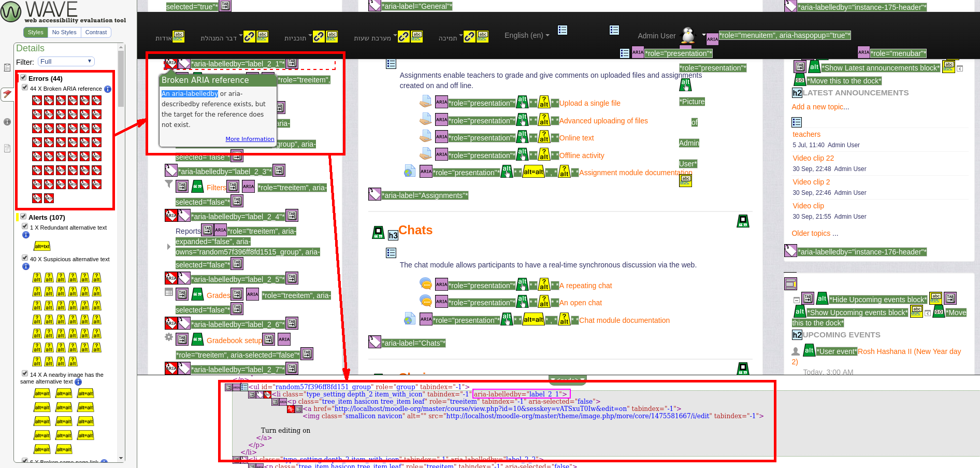Toggle the 1 X Redundant alternative text checkbox
980x468 pixels.
pos(25,226)
